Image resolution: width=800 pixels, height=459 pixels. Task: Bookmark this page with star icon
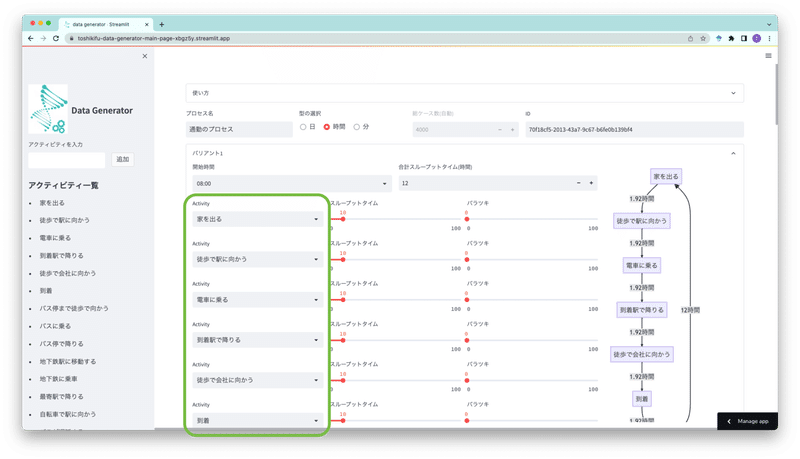(x=703, y=38)
